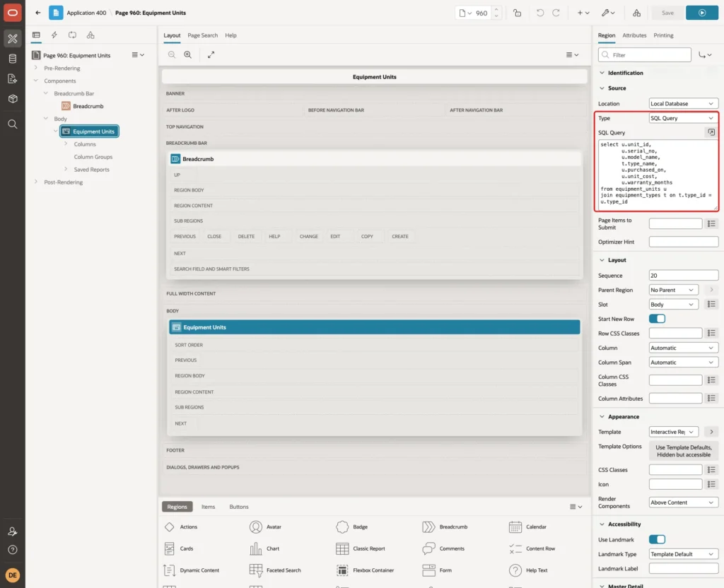Open the Column Span dropdown

[683, 363]
